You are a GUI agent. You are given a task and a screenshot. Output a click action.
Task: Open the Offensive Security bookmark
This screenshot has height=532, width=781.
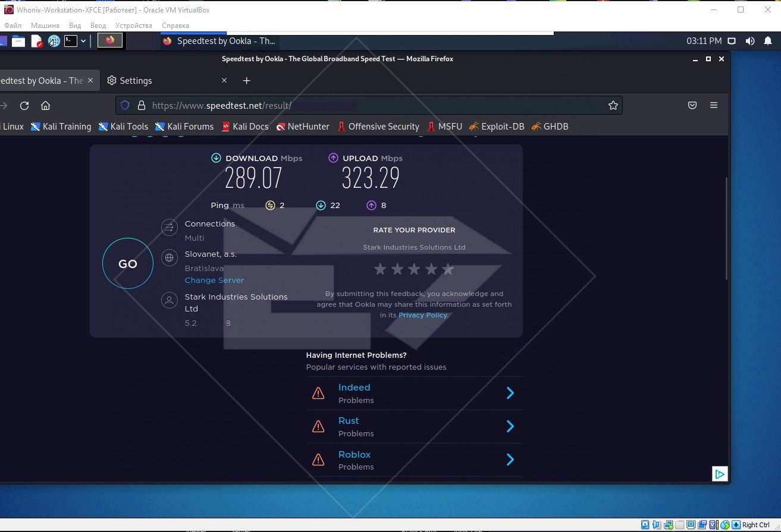[x=378, y=126]
